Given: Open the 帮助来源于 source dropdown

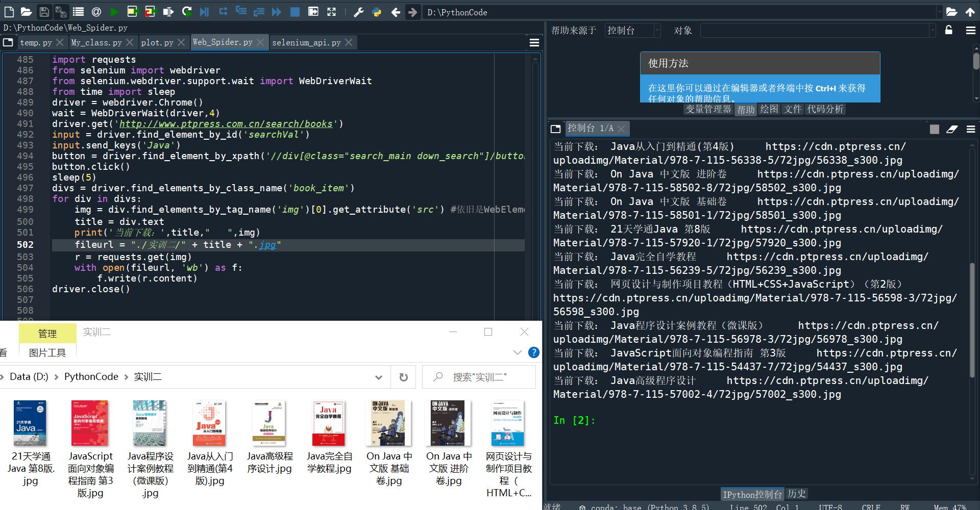Looking at the screenshot, I should click(633, 31).
